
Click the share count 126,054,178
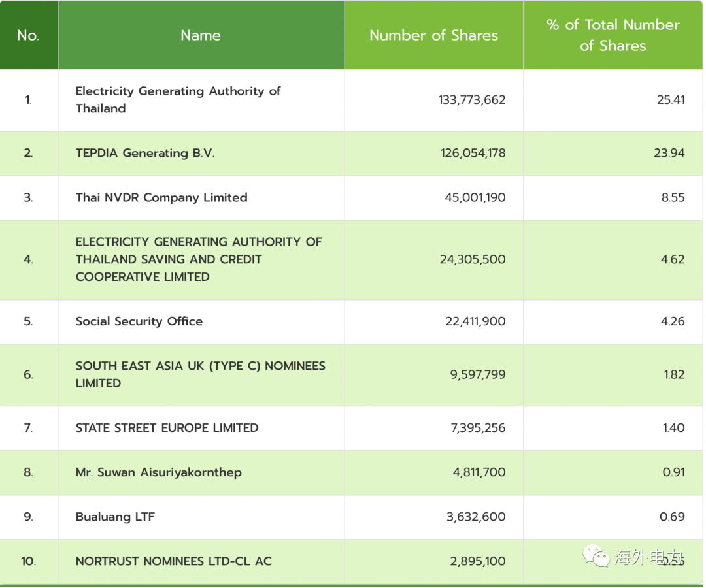pos(473,154)
